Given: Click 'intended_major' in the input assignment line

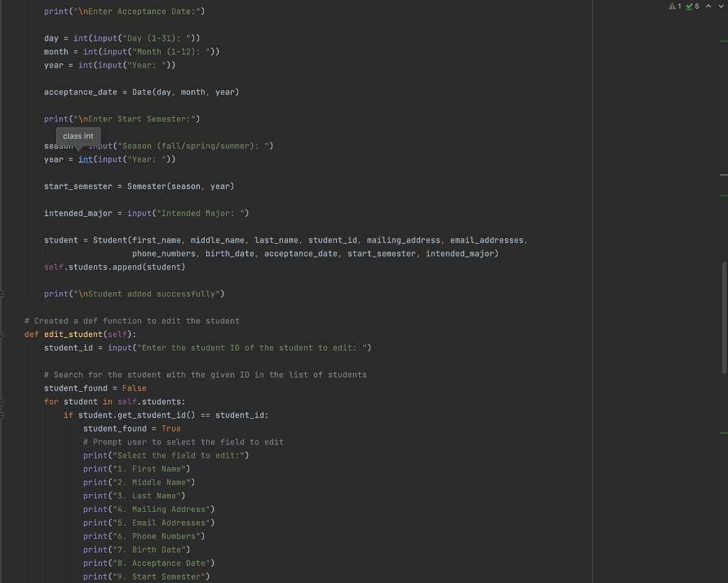Looking at the screenshot, I should (78, 213).
